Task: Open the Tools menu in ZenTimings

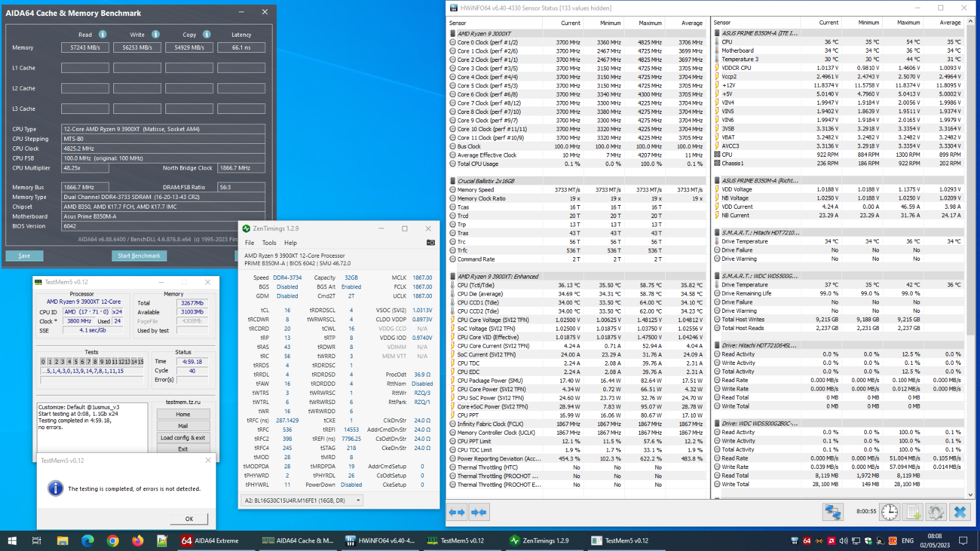Action: coord(269,242)
